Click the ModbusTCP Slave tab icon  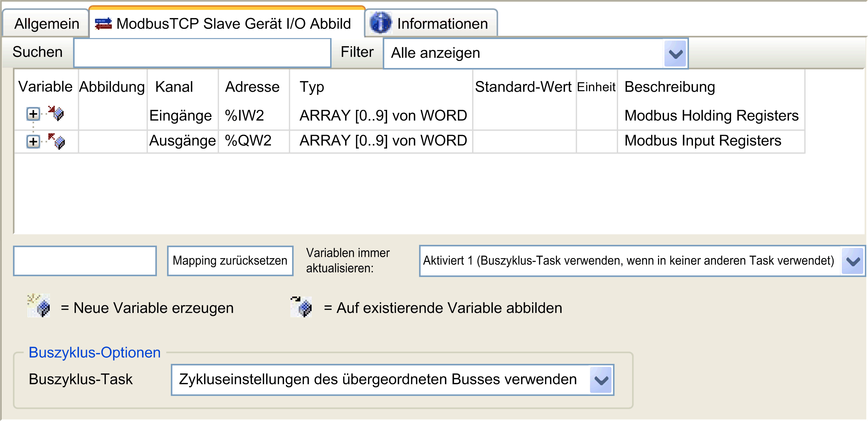pyautogui.click(x=103, y=24)
